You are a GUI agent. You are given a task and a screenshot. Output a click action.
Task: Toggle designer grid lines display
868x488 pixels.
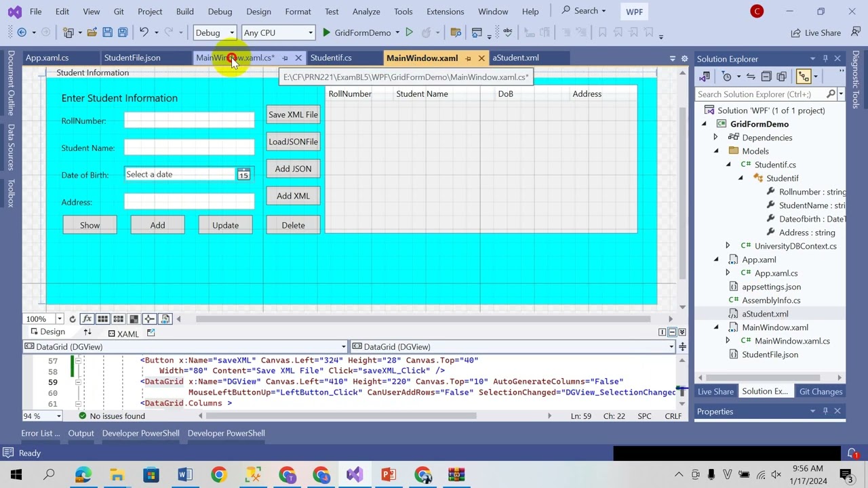coord(102,319)
